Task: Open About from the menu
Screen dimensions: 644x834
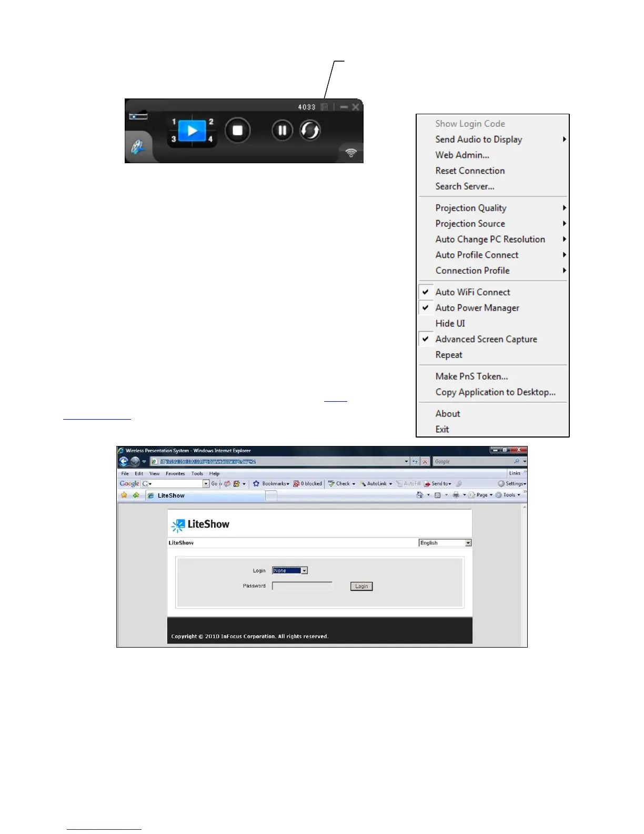Action: [x=448, y=414]
